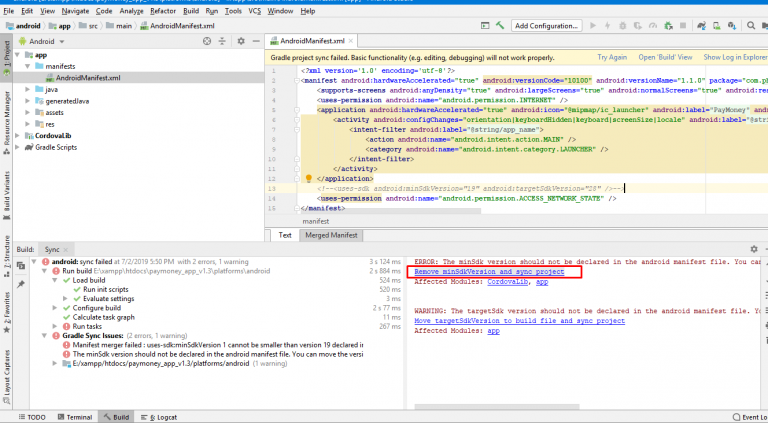Viewport: 768px width, 423px height.
Task: Click the scroll from source target icon
Action: (x=206, y=42)
